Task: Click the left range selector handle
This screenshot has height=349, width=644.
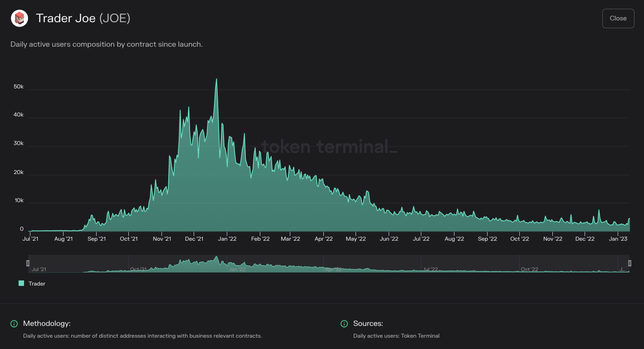Action: click(28, 262)
